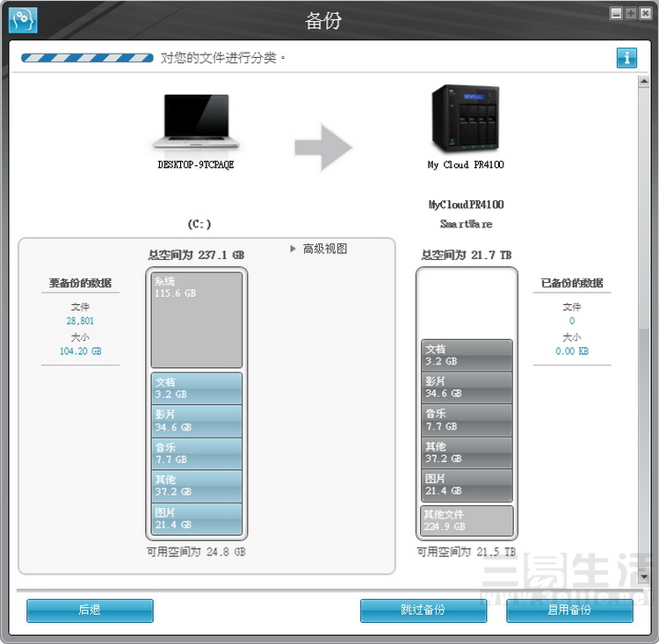This screenshot has height=644, width=659.
Task: Click the 启用备份 enable backup button
Action: [569, 611]
